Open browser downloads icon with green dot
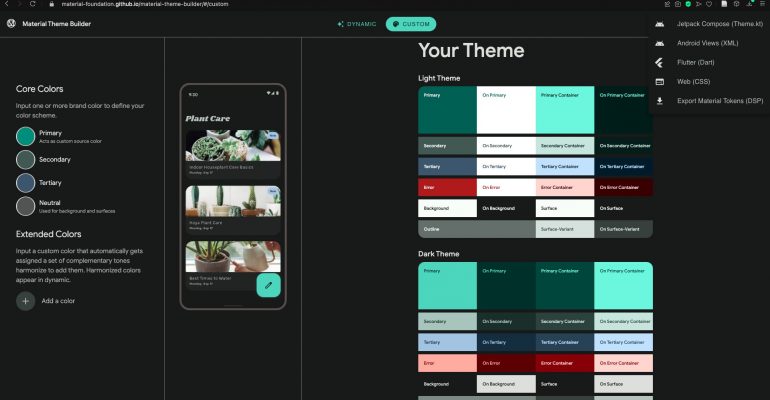 (x=750, y=4)
